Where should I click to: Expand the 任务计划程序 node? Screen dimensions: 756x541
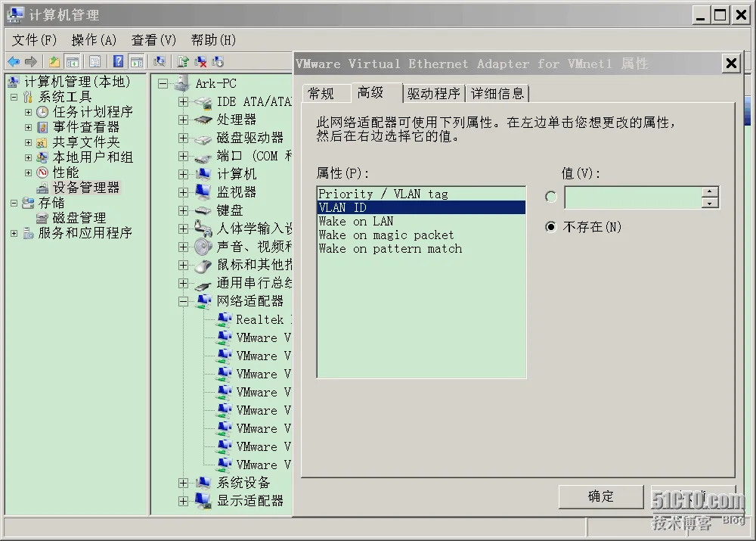pos(29,113)
